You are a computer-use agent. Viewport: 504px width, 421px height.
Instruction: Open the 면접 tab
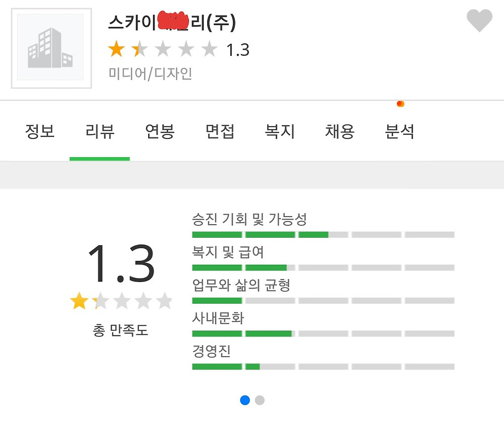coord(220,132)
